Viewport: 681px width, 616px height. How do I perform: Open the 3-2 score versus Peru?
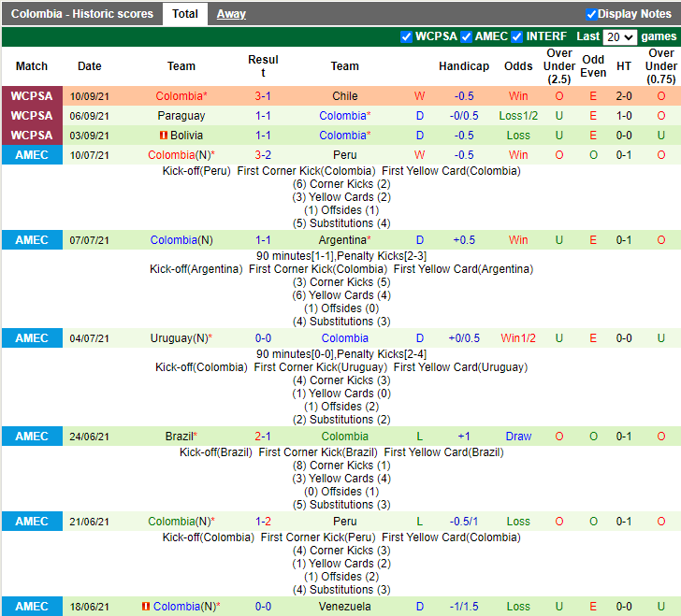tap(263, 155)
